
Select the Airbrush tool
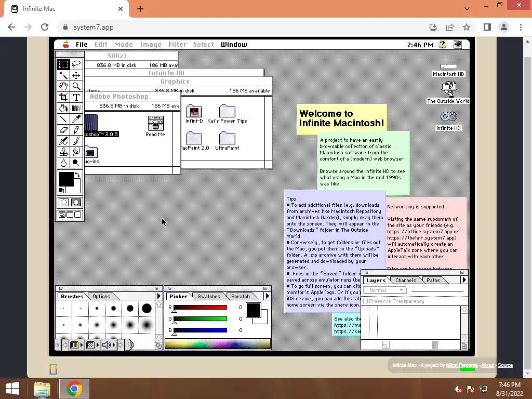63,141
